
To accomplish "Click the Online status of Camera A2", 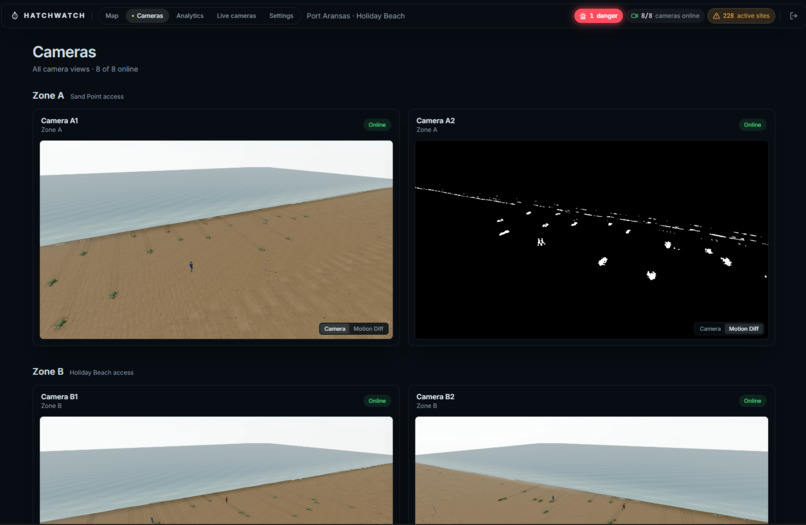I will click(752, 125).
